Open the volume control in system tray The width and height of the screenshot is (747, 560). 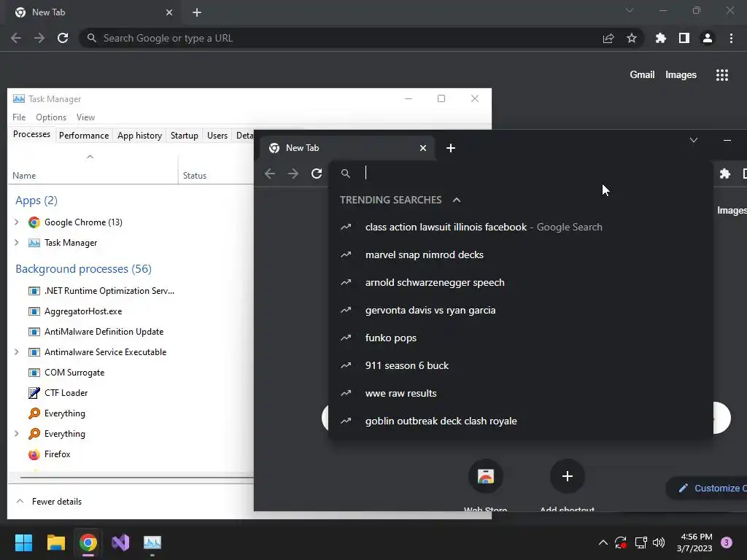pyautogui.click(x=659, y=542)
